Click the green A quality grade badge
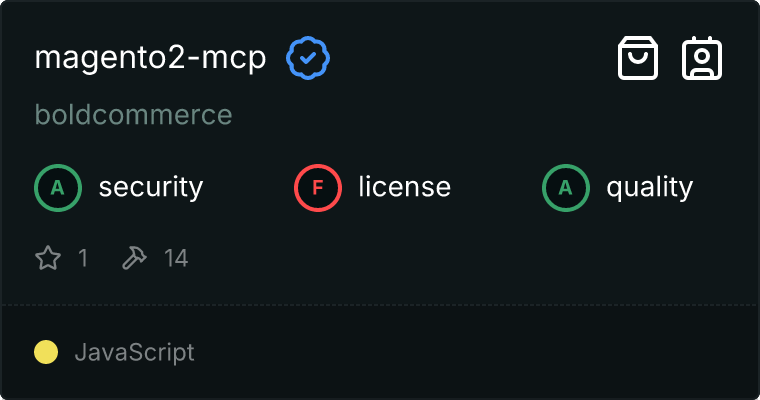 (x=565, y=187)
